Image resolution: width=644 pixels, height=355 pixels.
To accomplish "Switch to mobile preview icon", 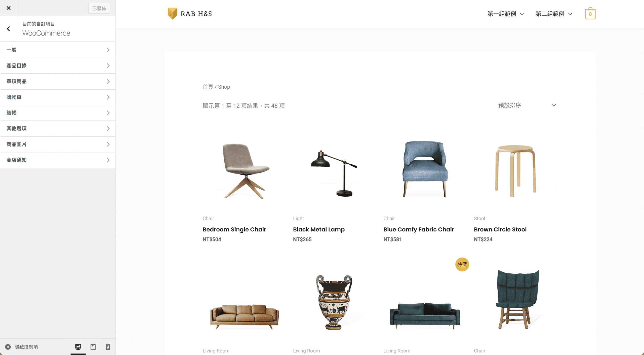I will 108,347.
